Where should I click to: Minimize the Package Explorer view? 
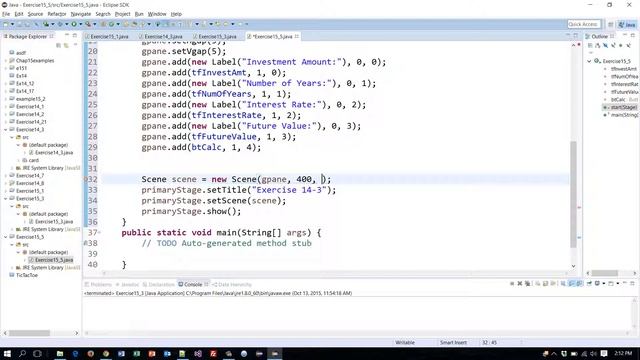point(67,36)
